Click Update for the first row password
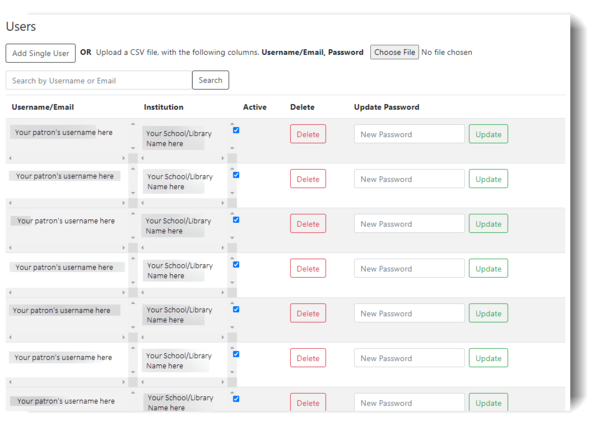This screenshot has height=426, width=600. coord(488,134)
